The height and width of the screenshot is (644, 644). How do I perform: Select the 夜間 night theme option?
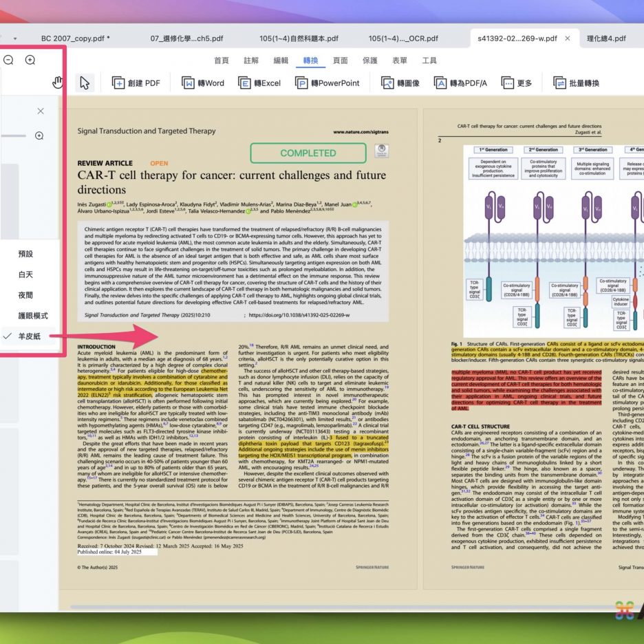25,294
